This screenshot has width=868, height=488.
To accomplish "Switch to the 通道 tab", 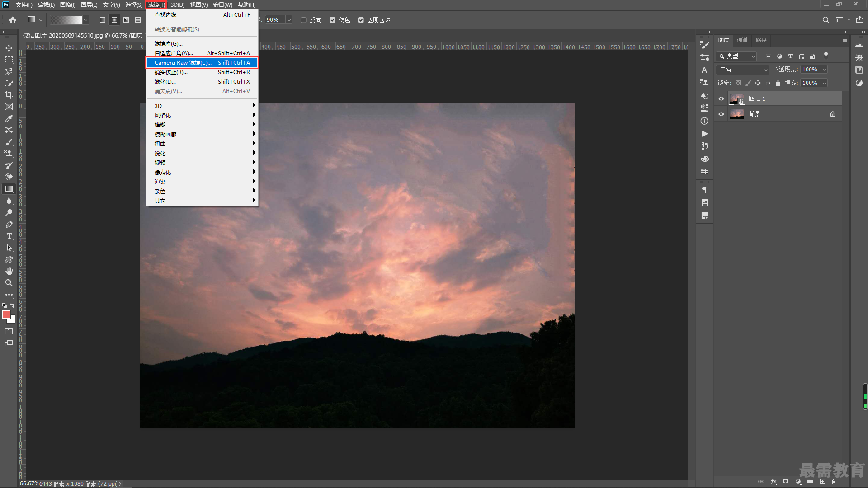I will pos(742,40).
